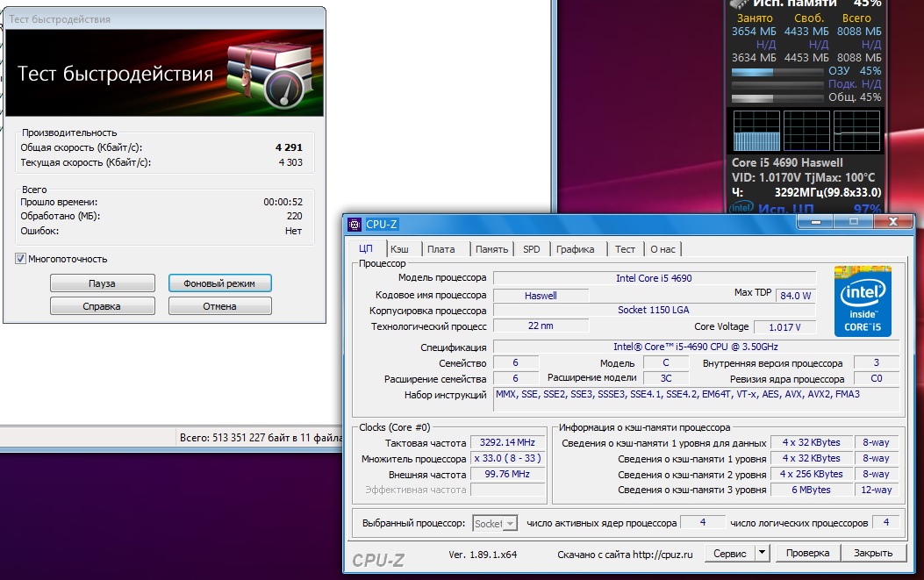
Task: Click the elapsed time 00:00:52
Action: click(x=283, y=202)
